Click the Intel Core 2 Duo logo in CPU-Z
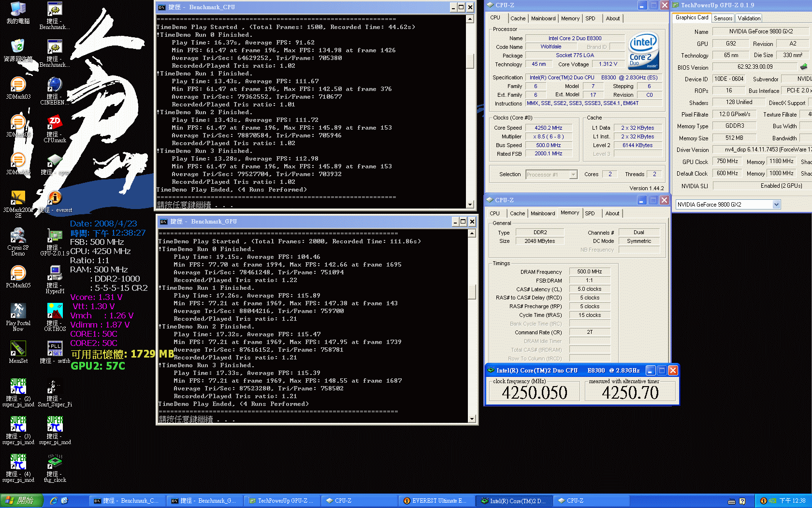Viewport: 812px width, 508px height. tap(643, 51)
